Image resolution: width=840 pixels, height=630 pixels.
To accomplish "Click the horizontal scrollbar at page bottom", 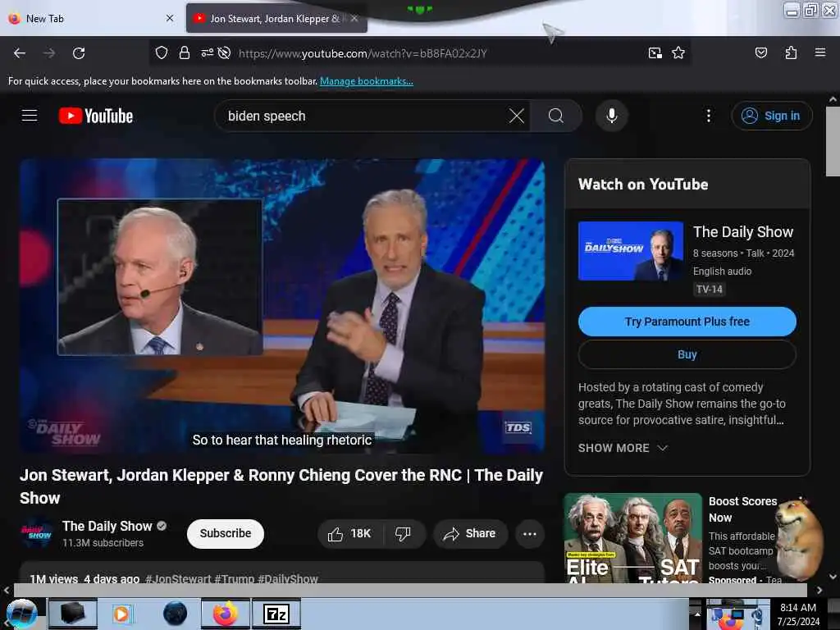I will point(410,590).
